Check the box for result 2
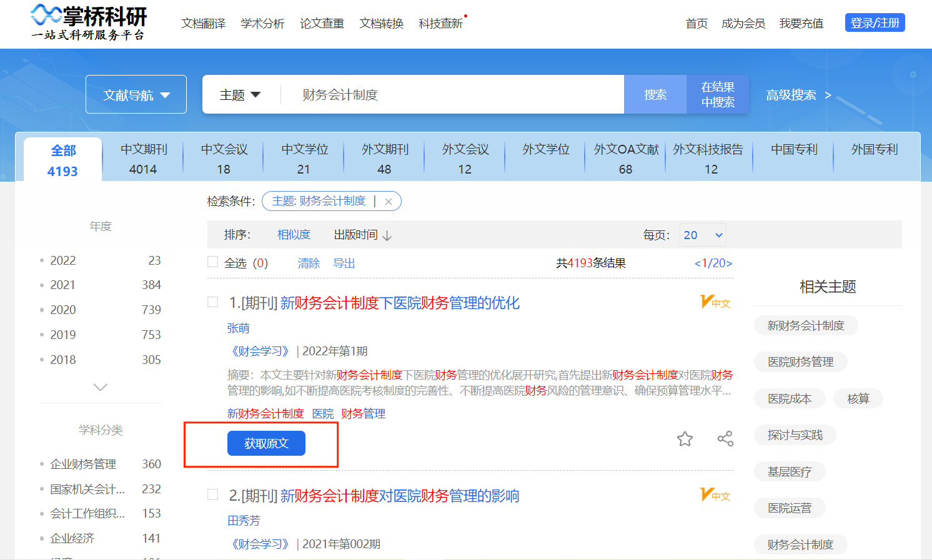The image size is (932, 560). pos(212,495)
